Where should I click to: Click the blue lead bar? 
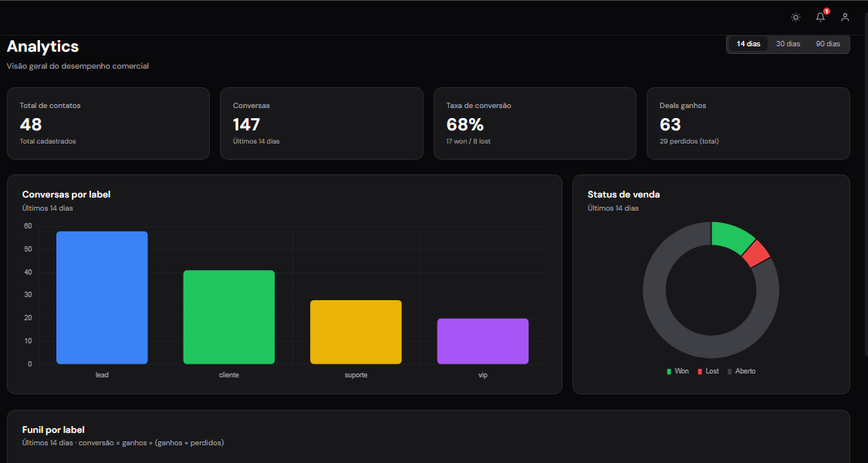(x=102, y=297)
